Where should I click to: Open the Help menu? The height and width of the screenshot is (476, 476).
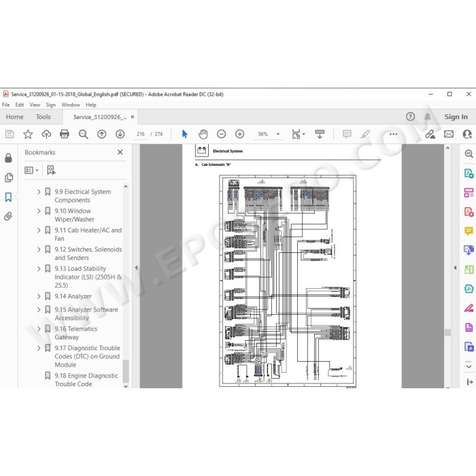pos(90,105)
